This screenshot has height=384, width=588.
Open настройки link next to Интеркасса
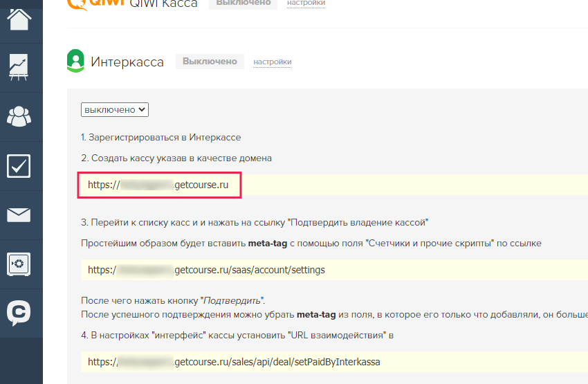click(x=273, y=62)
